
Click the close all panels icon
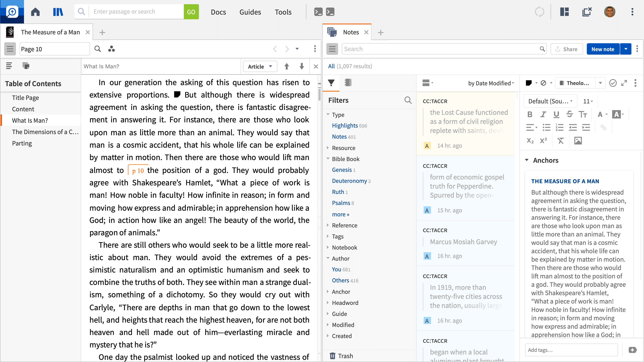click(x=587, y=12)
